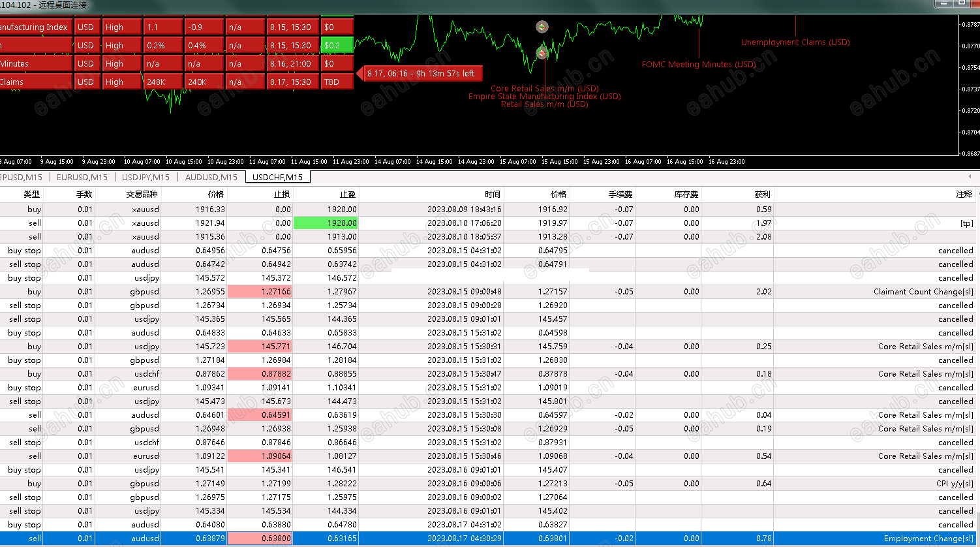The image size is (980, 547).
Task: Click the 0.63165 take-profit cell in selected row
Action: [x=342, y=538]
